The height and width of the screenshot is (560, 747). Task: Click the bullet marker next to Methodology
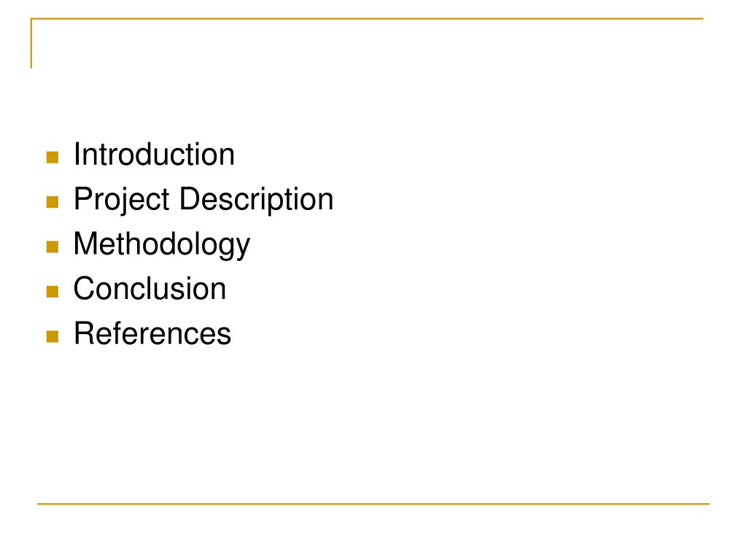53,246
